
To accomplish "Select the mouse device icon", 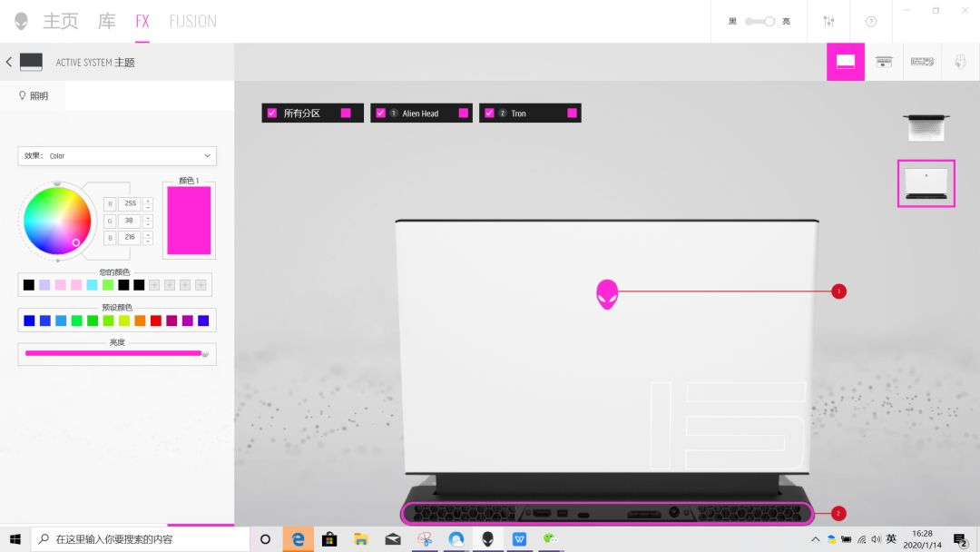I will point(960,61).
